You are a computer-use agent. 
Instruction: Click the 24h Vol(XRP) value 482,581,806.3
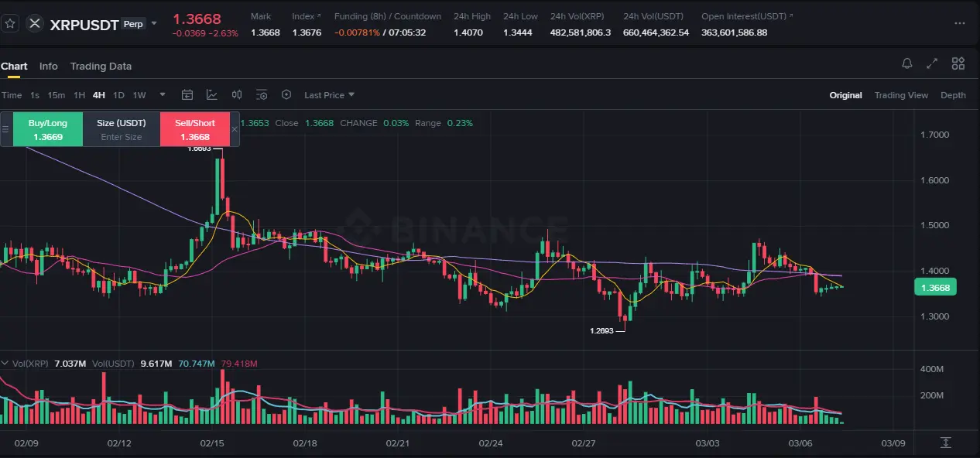581,32
